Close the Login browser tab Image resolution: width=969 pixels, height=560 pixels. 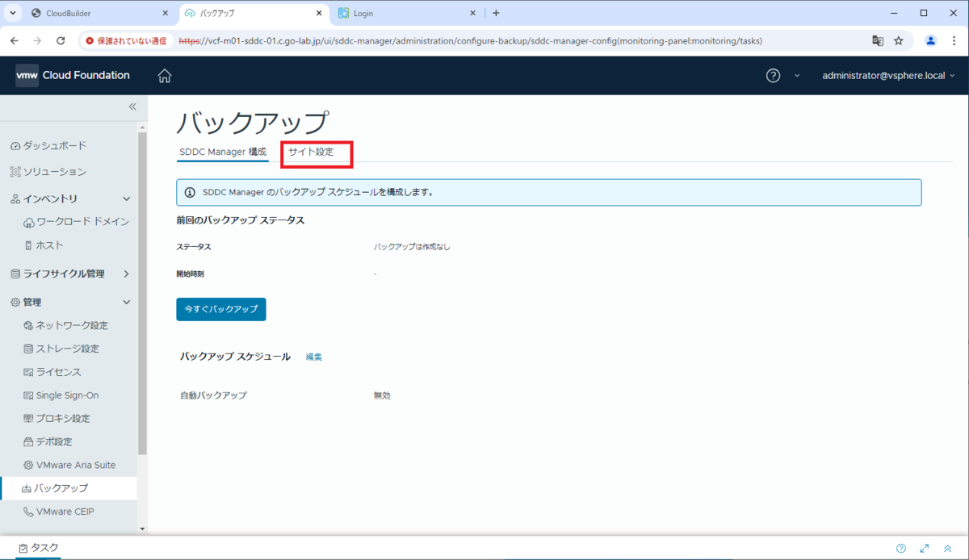[474, 13]
